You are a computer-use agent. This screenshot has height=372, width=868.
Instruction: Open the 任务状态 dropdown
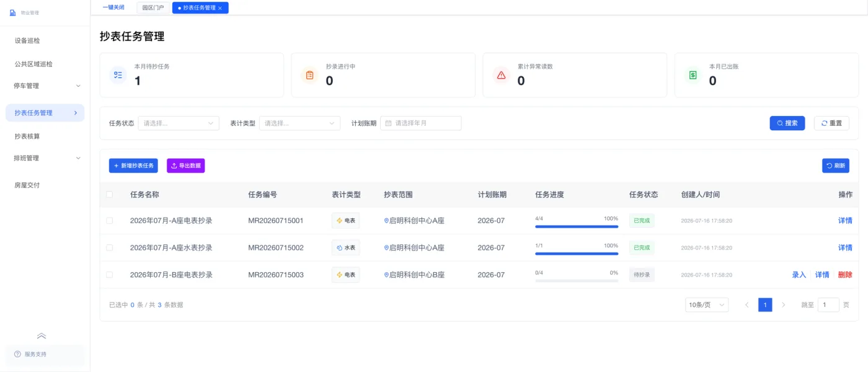click(179, 123)
